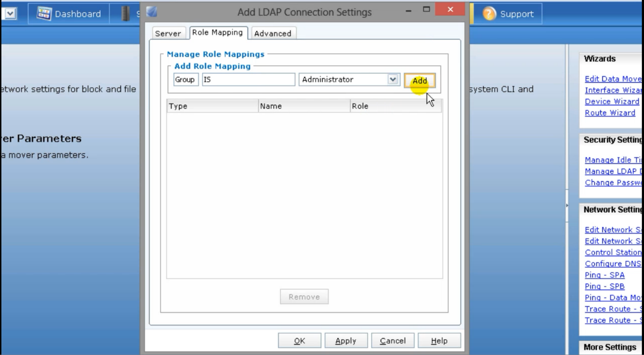Click the Remove button below the mappings table
The image size is (644, 355).
[x=304, y=296]
